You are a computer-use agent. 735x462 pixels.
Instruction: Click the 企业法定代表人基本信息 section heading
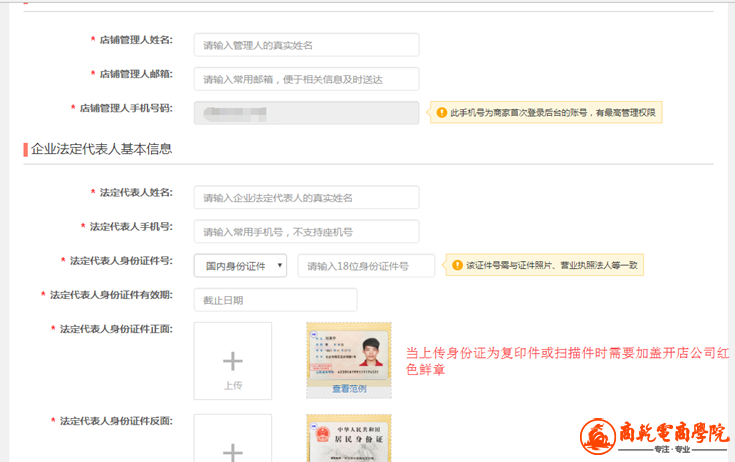click(101, 149)
